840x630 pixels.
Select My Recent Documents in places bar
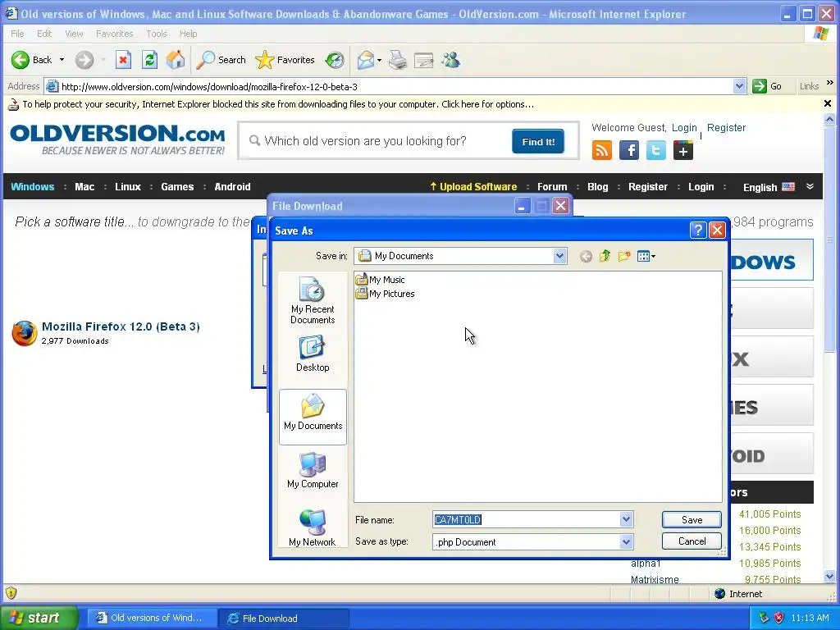[313, 300]
